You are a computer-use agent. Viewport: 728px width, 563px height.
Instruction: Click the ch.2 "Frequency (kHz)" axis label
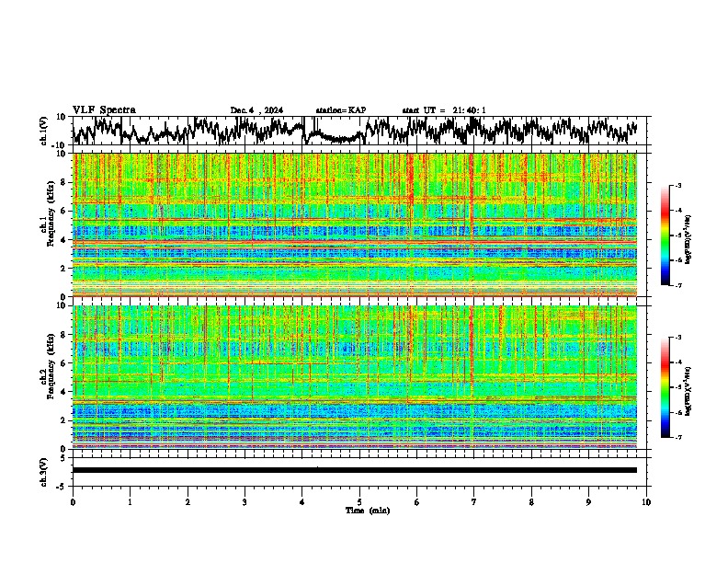coord(51,365)
